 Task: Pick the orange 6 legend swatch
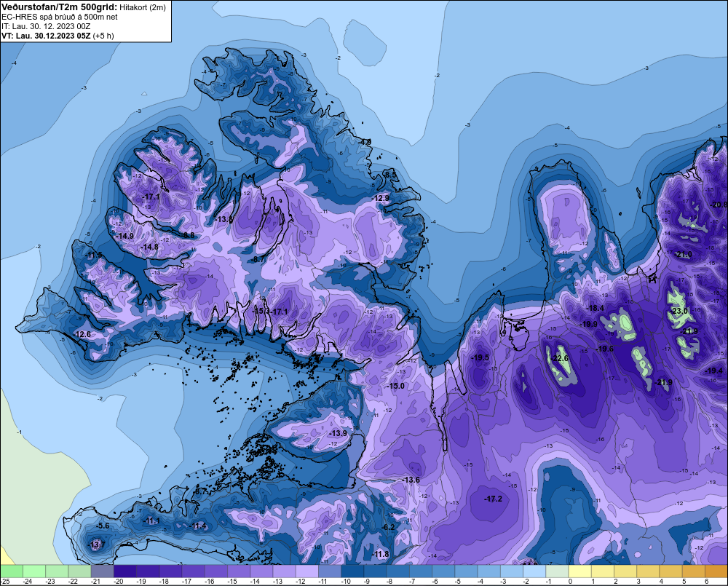(x=716, y=571)
